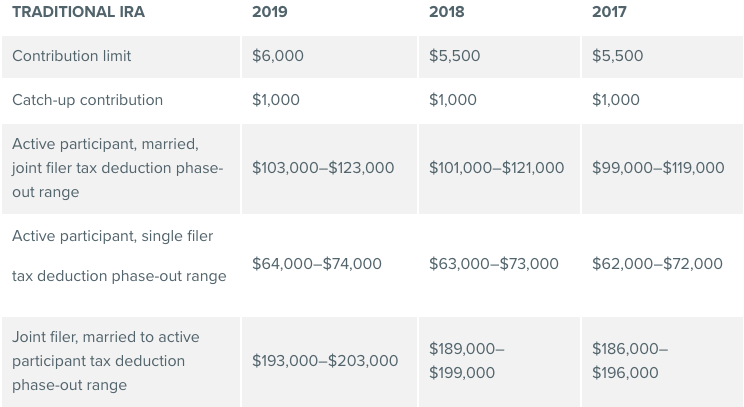Viewport: 744px width, 407px height.
Task: Click the 2018 contribution limit value $5,500
Action: (x=454, y=56)
